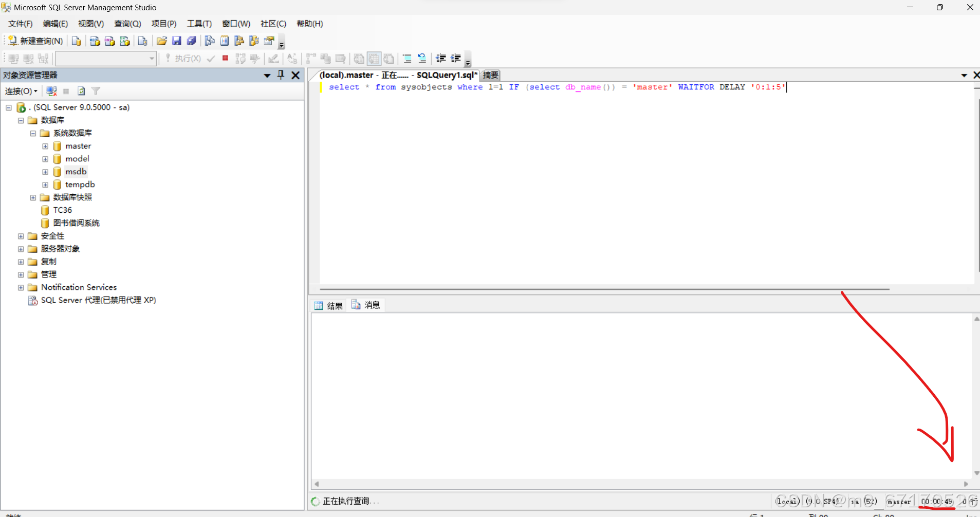980x517 pixels.
Task: Open Analysis Services XMLA Query icon
Action: click(124, 41)
